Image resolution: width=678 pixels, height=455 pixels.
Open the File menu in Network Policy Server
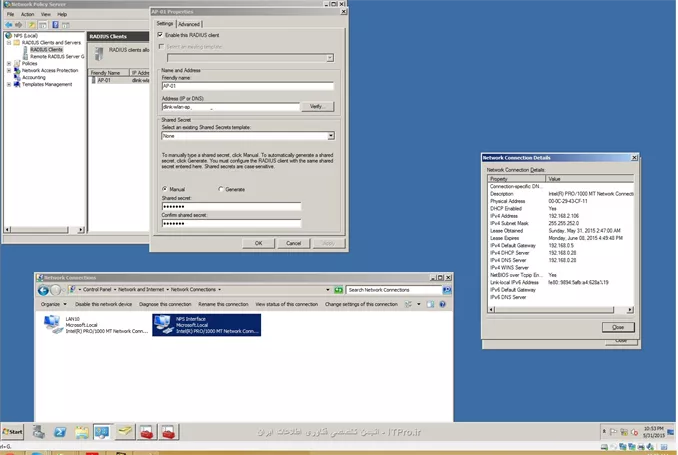(x=10, y=14)
